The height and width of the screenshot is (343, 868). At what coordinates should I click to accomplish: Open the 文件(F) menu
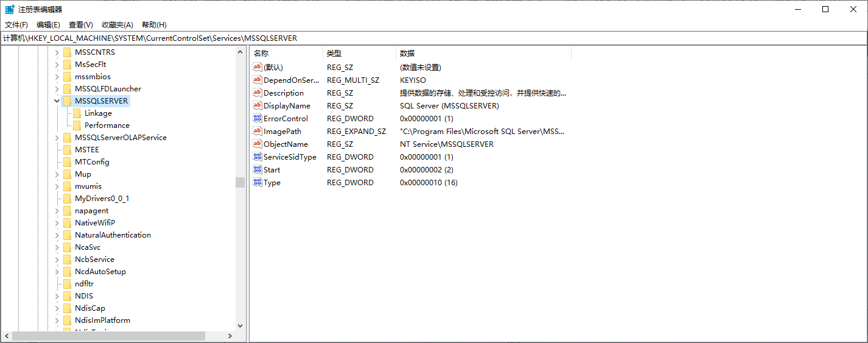[16, 24]
